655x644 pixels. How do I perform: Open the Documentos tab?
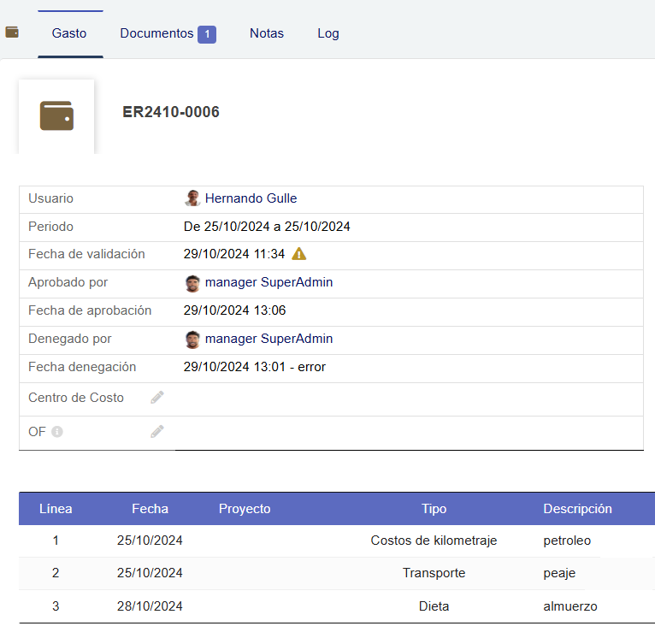tap(156, 33)
